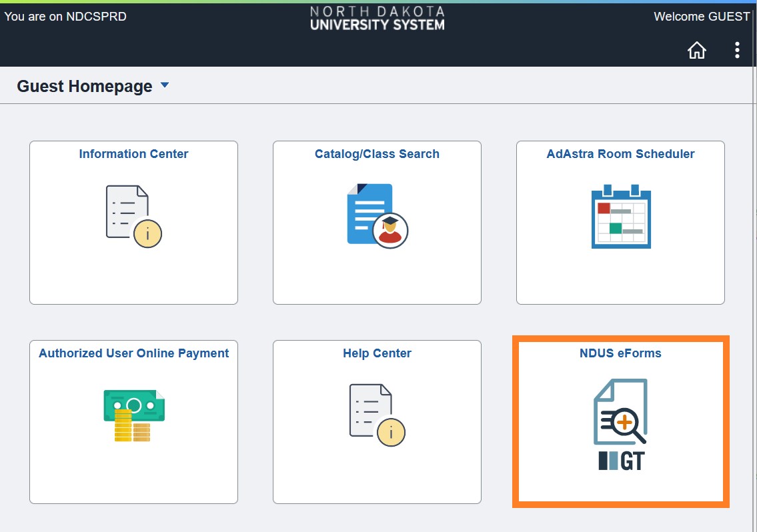Expand the Guest Homepage dropdown arrow
Image resolution: width=757 pixels, height=532 pixels.
tap(164, 85)
